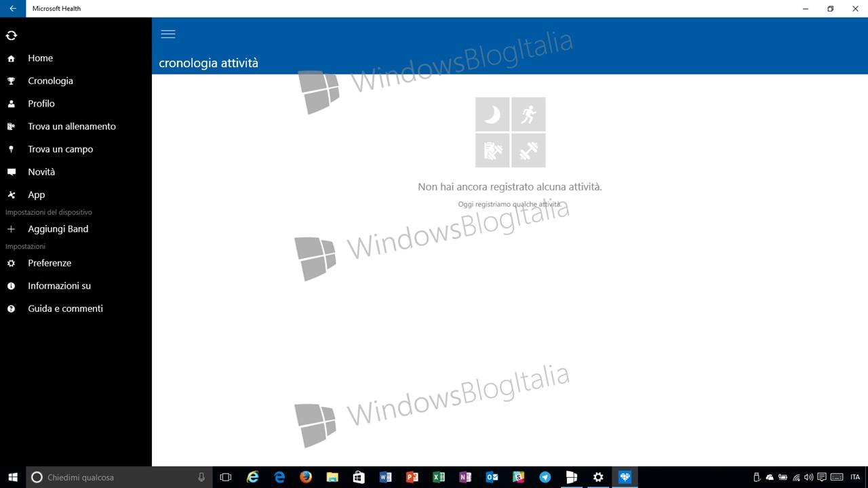
Task: Click the info icon beside Informazioni su
Action: click(x=11, y=286)
